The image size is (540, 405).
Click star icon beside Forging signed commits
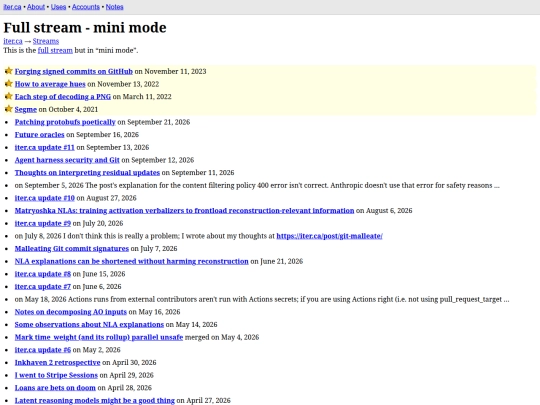[9, 71]
